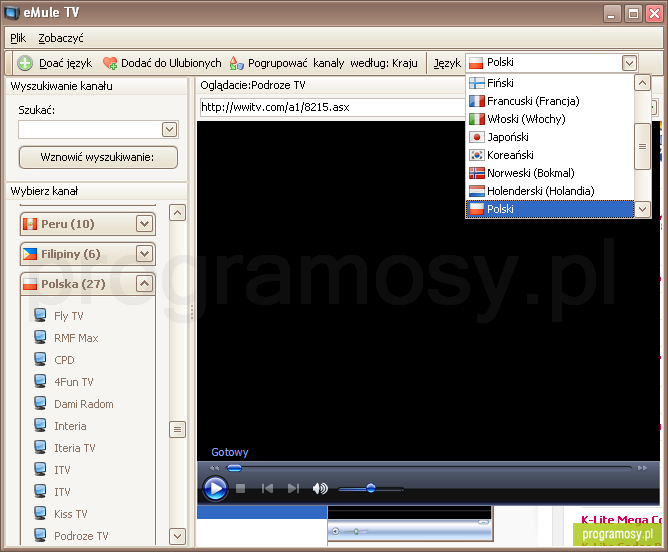This screenshot has height=552, width=668.
Task: Select the Podroze TV channel
Action: coord(81,536)
